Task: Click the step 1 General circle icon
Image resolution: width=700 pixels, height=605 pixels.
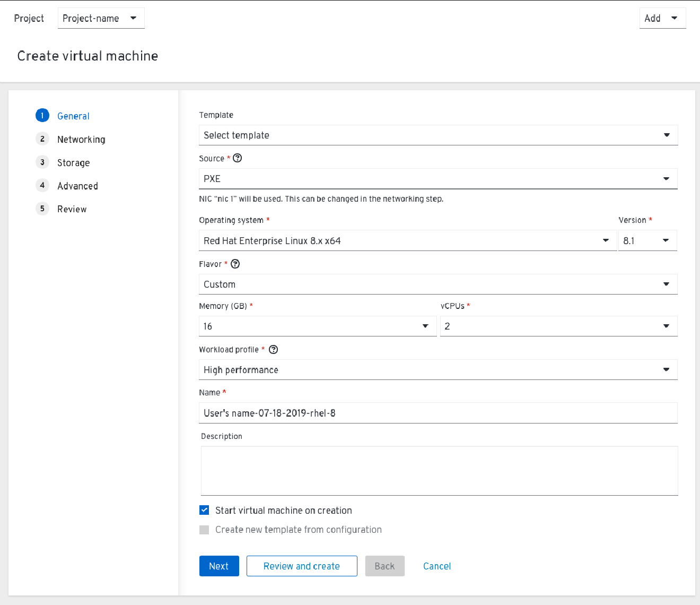Action: click(x=42, y=115)
